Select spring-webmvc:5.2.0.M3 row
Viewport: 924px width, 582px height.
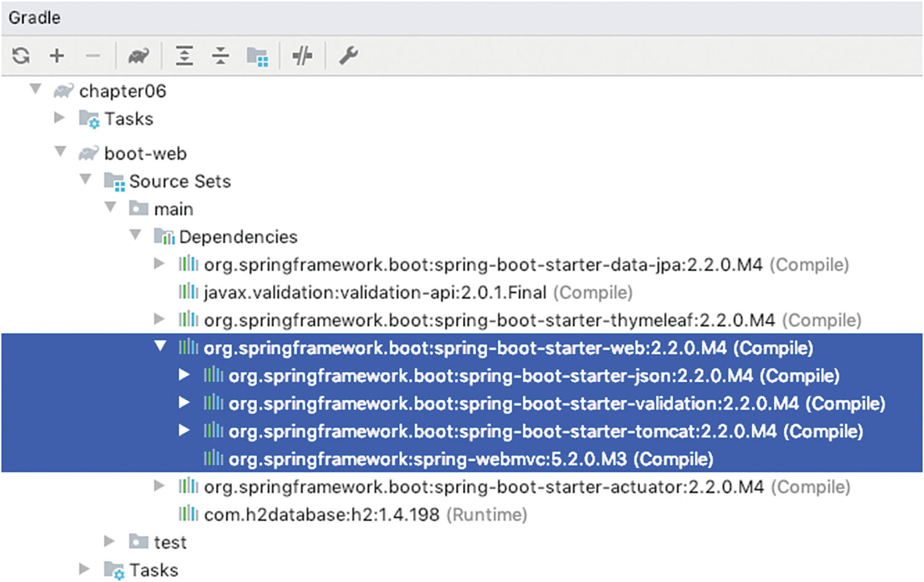click(462, 459)
